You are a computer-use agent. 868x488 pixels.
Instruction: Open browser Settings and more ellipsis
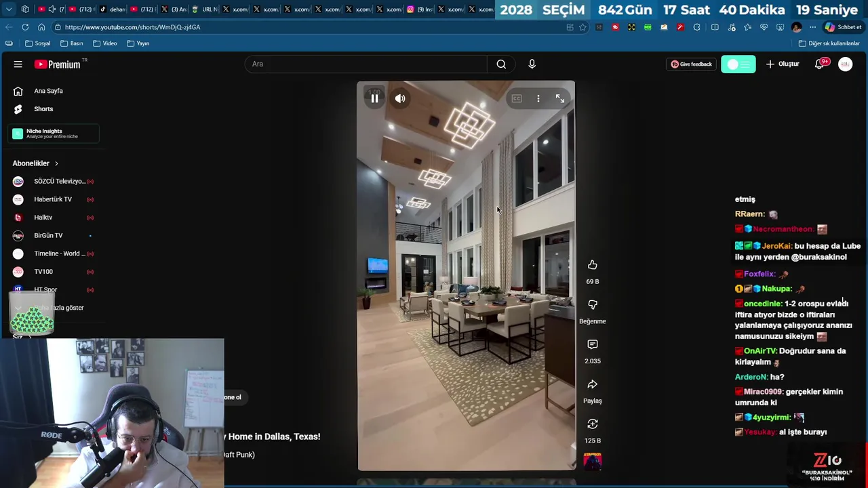(812, 27)
